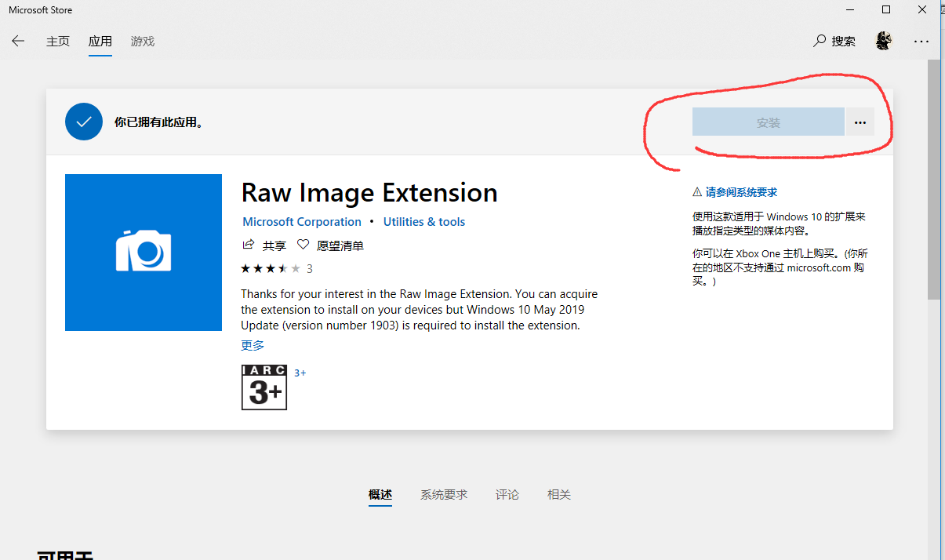This screenshot has height=560, width=945.
Task: Open the See more (...) menu at top right
Action: [921, 42]
